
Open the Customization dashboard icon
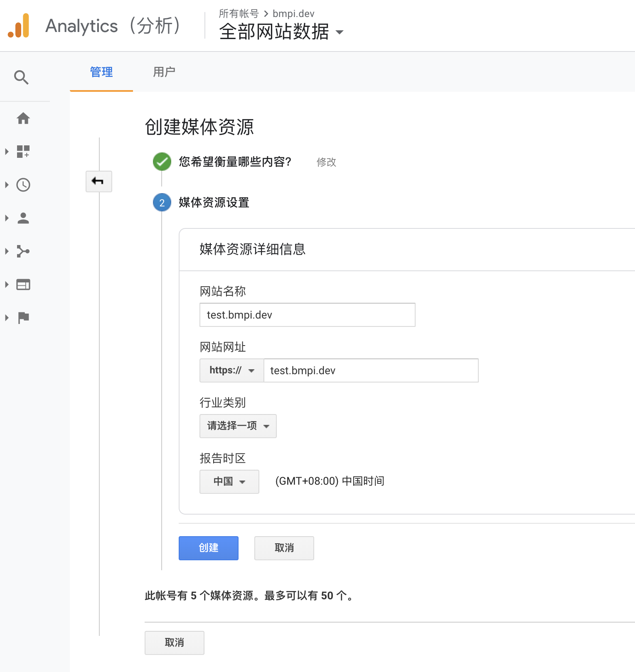pos(23,152)
